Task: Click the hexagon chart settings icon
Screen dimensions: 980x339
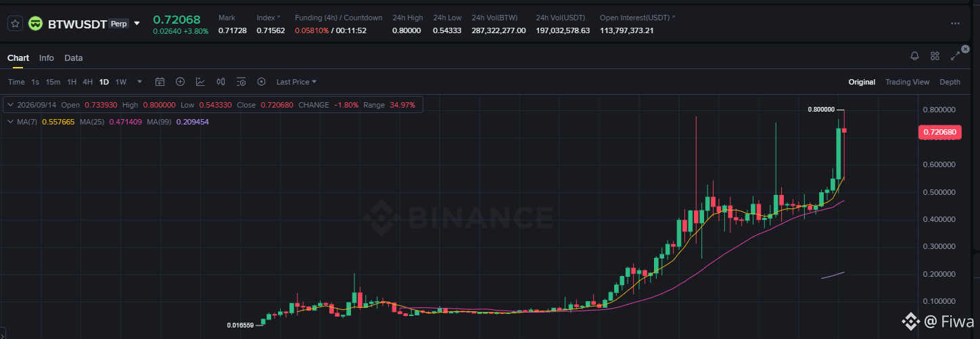Action: pyautogui.click(x=261, y=82)
